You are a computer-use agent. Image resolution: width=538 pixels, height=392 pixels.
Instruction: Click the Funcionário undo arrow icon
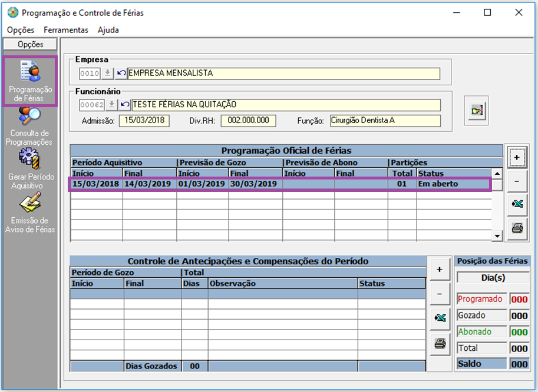[x=125, y=105]
